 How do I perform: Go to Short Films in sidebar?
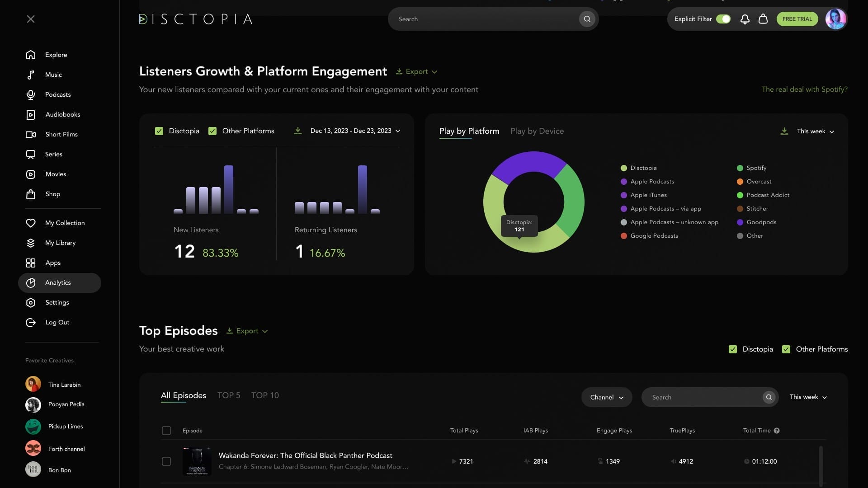pyautogui.click(x=61, y=134)
